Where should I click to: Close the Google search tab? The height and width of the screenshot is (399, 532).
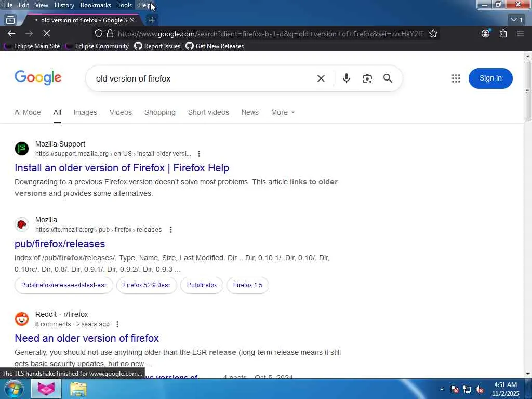pyautogui.click(x=132, y=20)
